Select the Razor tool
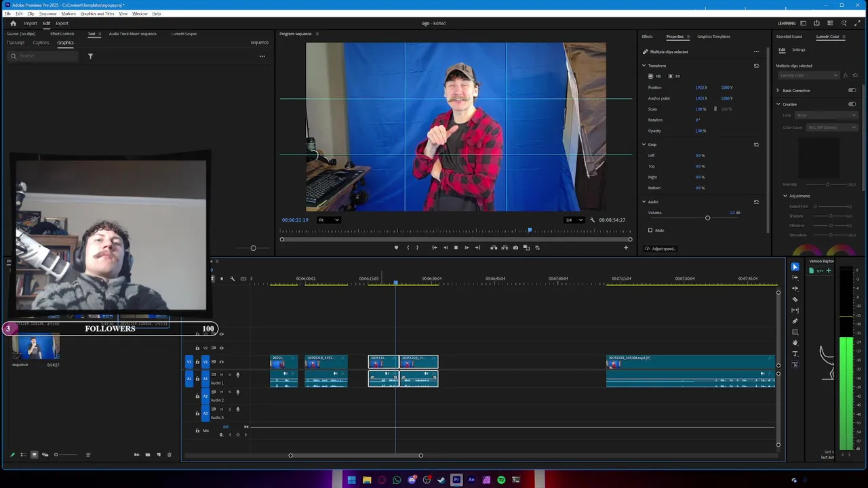 [795, 300]
